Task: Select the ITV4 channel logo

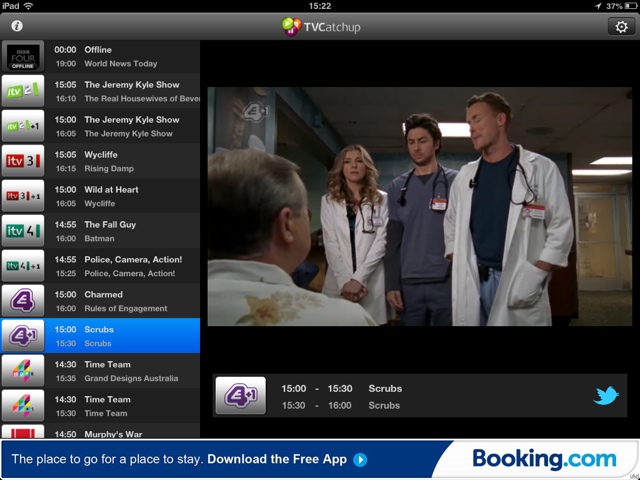Action: (x=23, y=231)
